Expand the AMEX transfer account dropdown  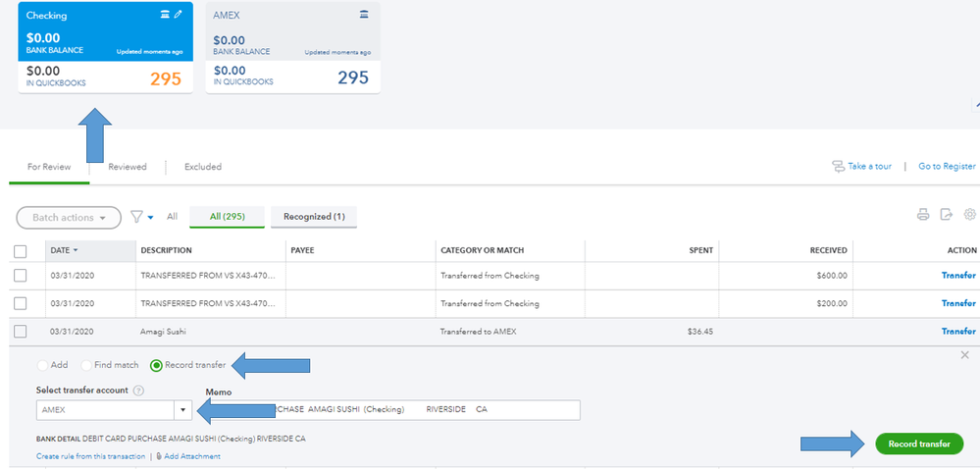coord(182,409)
